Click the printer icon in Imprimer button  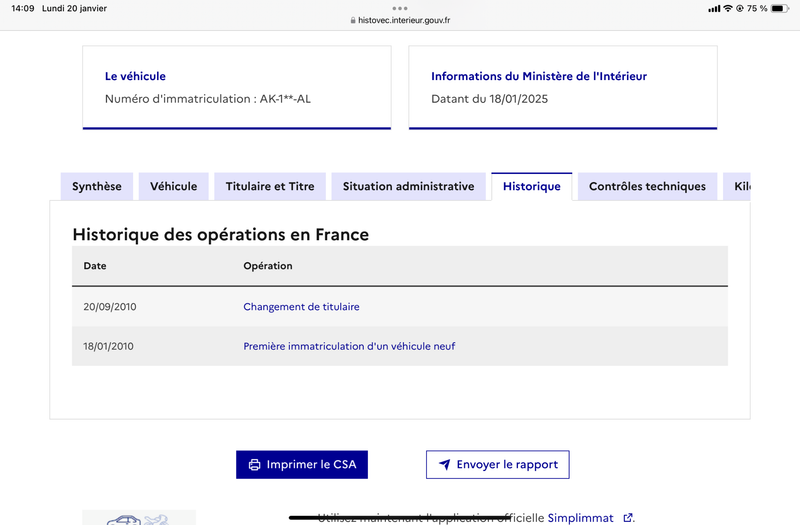tap(254, 465)
